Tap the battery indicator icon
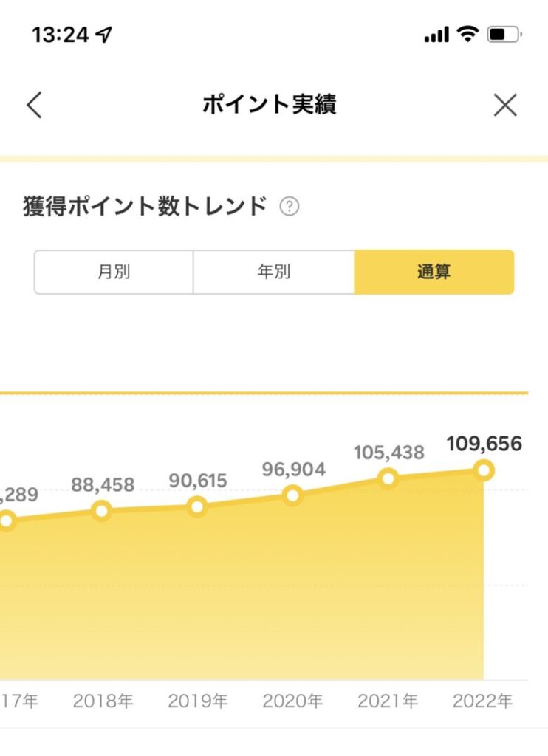Viewport: 548px width, 756px height. [504, 34]
